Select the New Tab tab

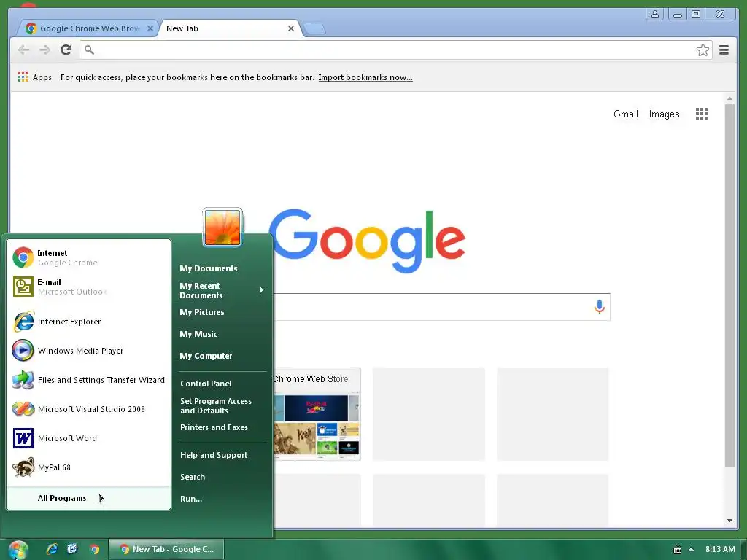[228, 28]
